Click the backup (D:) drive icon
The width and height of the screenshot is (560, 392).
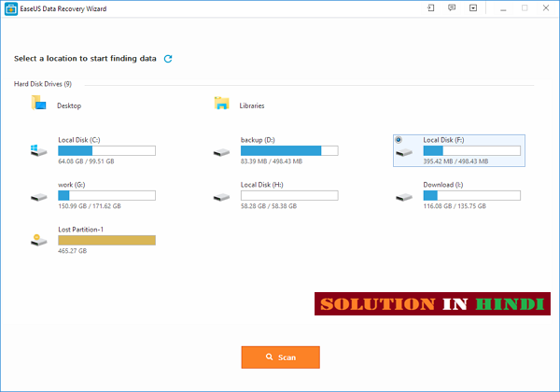pyautogui.click(x=221, y=152)
